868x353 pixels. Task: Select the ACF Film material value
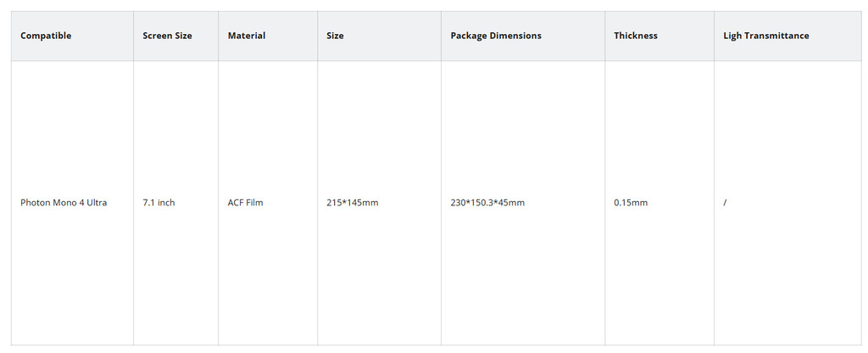[245, 203]
